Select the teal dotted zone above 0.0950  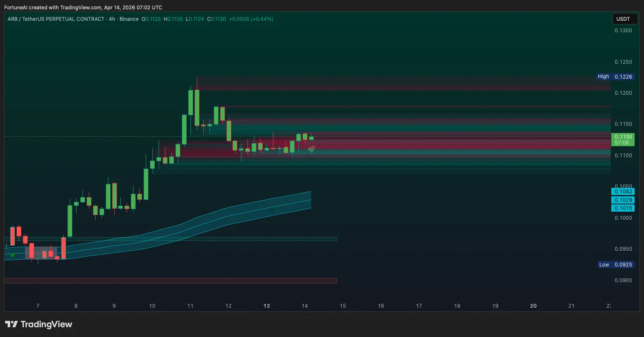tap(170, 239)
